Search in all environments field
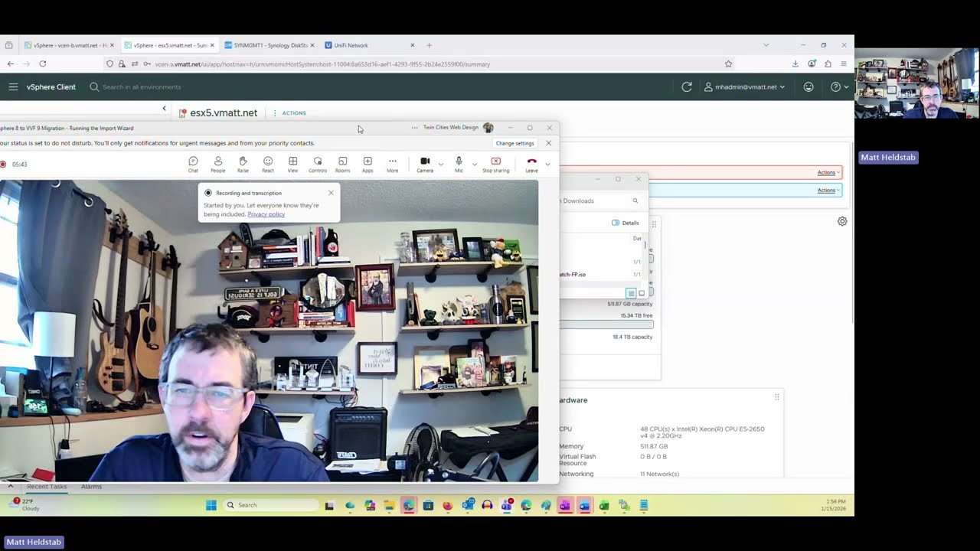Screen dimensions: 980x551 (x=142, y=87)
